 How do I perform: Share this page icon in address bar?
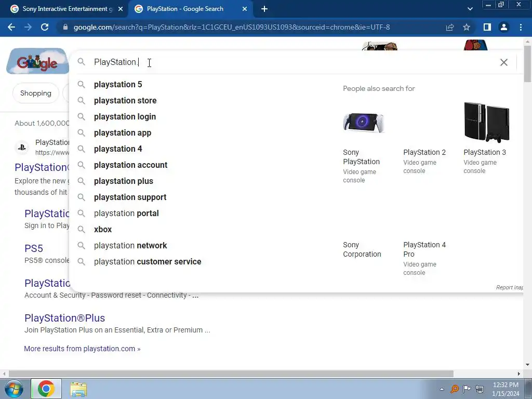449,27
